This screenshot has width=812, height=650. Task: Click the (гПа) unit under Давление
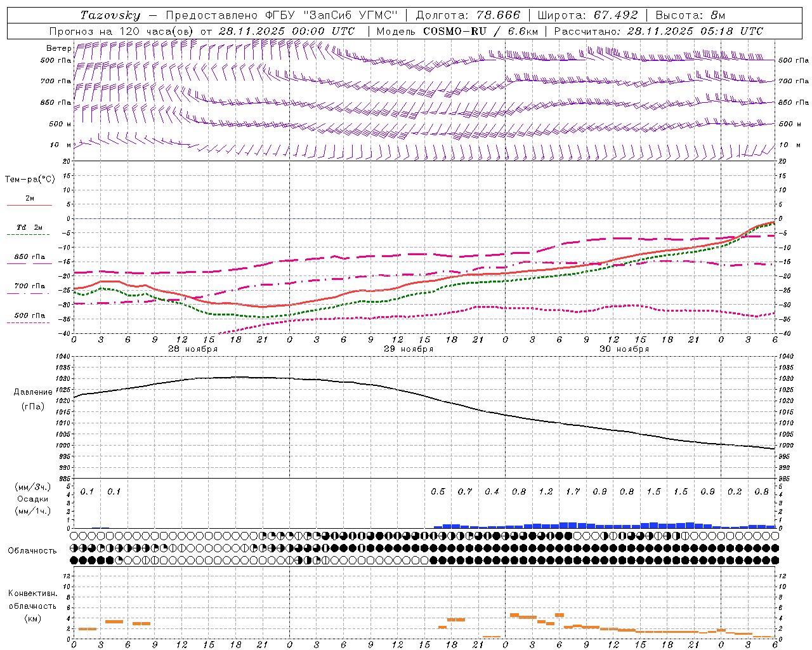tap(33, 406)
